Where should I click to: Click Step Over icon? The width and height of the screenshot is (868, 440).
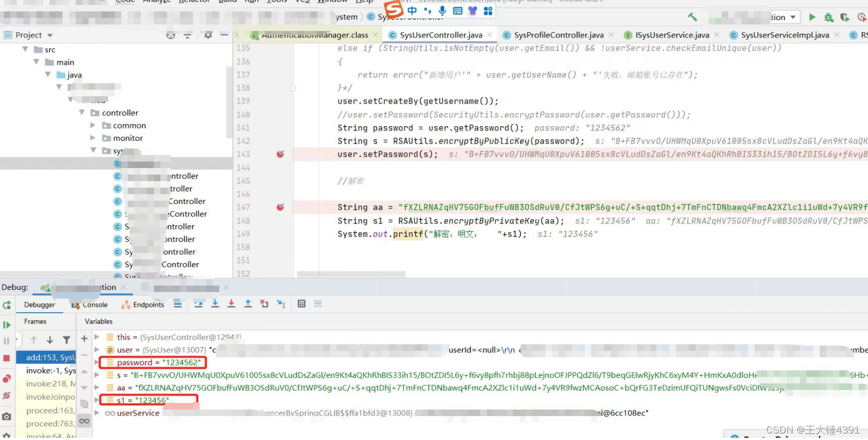click(x=199, y=304)
